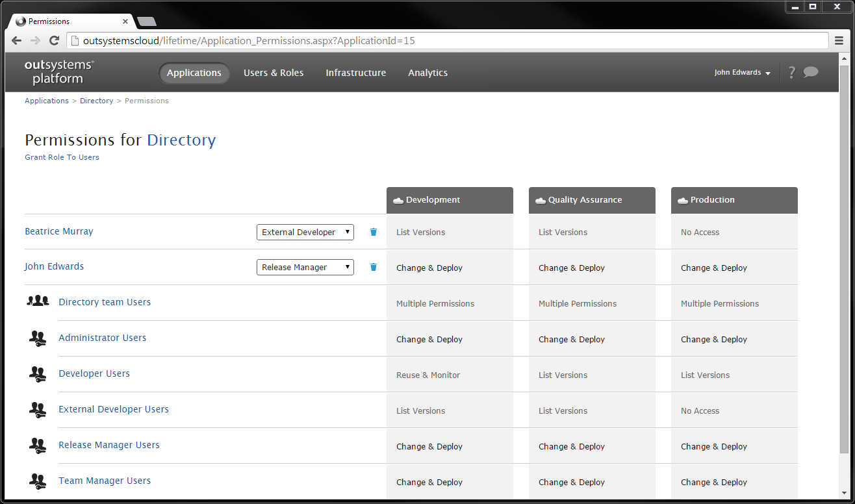The image size is (855, 504).
Task: Select the Analytics menu item
Action: [x=427, y=73]
